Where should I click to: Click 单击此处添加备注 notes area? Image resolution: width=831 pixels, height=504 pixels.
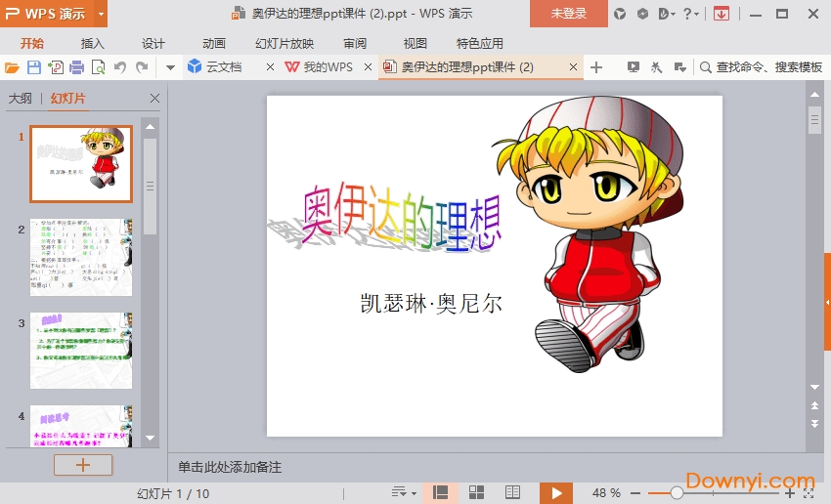pos(230,467)
